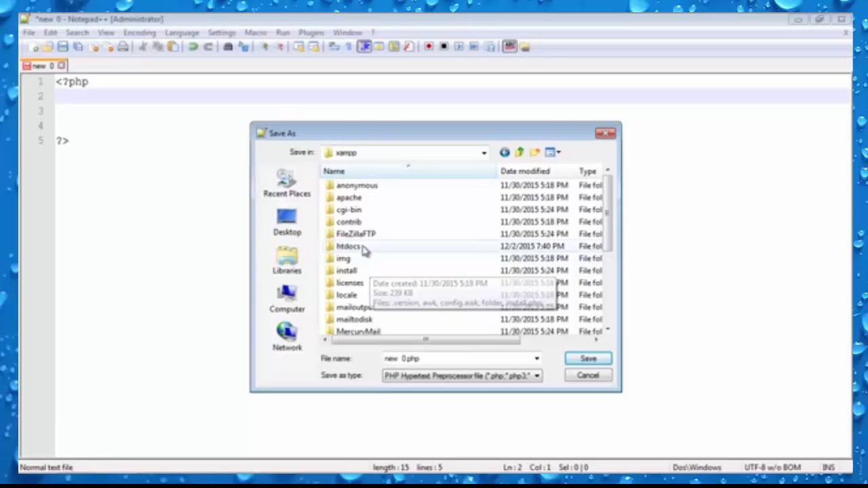
Task: Click the Zoom In toolbar icon
Action: [x=264, y=47]
